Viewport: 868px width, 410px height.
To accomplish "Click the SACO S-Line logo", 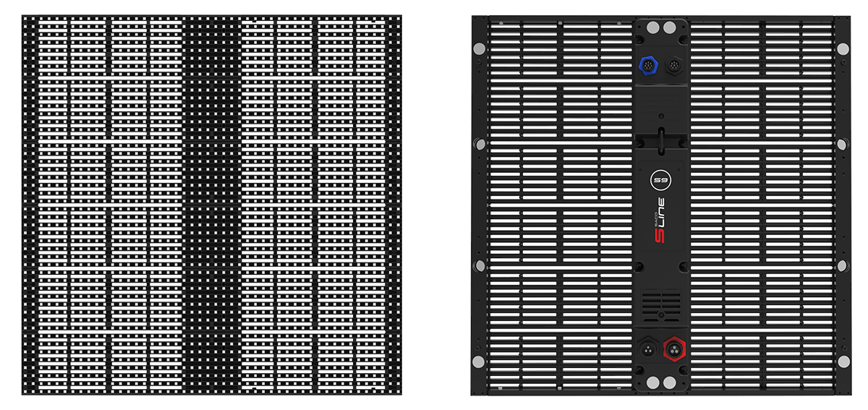I will (659, 224).
